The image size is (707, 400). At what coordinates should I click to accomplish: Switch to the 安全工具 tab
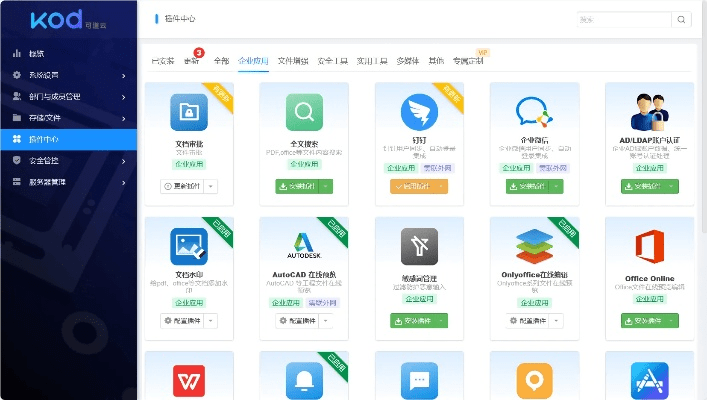[x=333, y=60]
